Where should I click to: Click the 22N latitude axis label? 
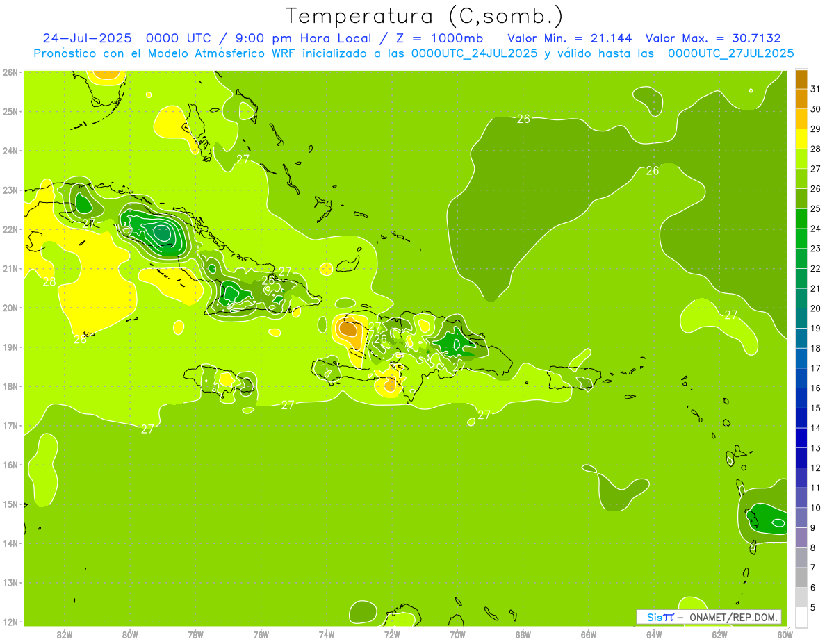10,229
